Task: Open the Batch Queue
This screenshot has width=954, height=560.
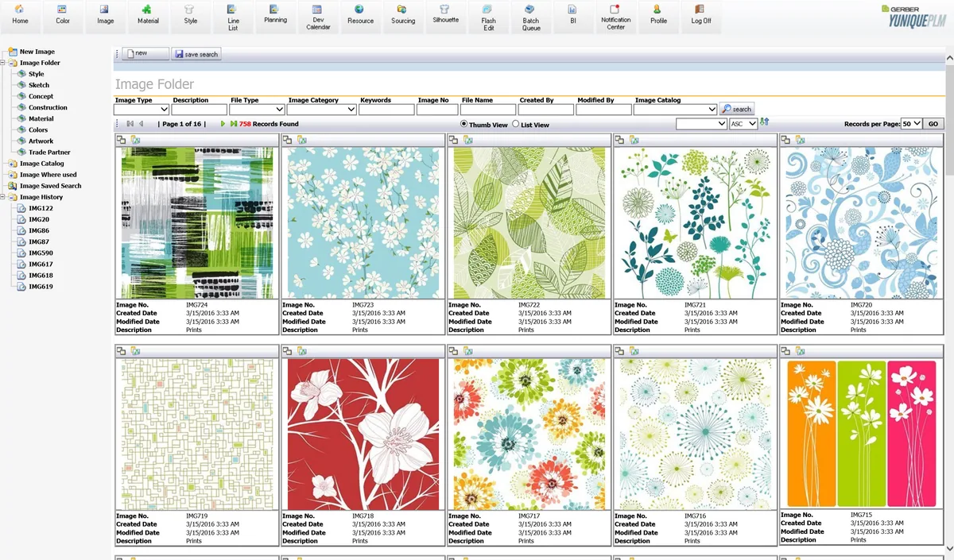Action: [x=530, y=17]
